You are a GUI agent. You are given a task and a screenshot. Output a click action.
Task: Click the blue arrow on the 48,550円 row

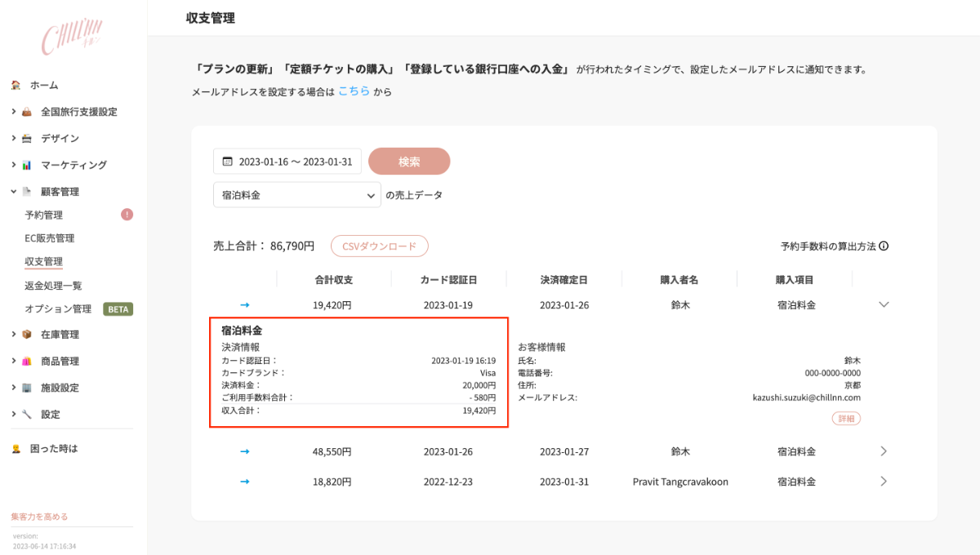[x=244, y=451]
